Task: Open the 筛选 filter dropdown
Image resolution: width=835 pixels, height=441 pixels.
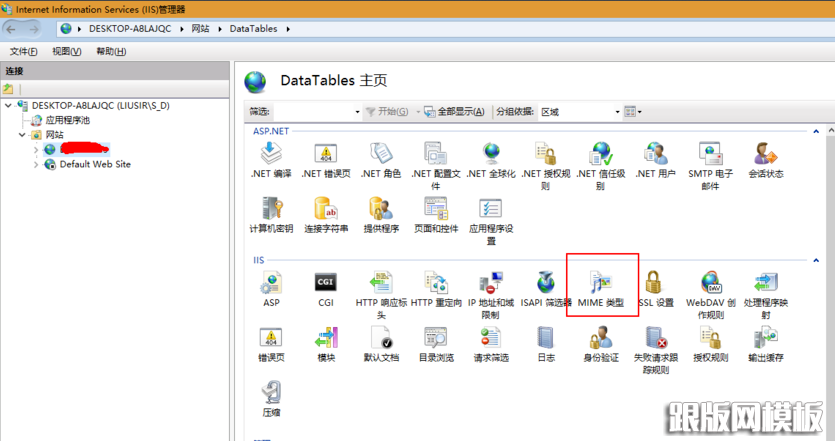Action: point(357,112)
